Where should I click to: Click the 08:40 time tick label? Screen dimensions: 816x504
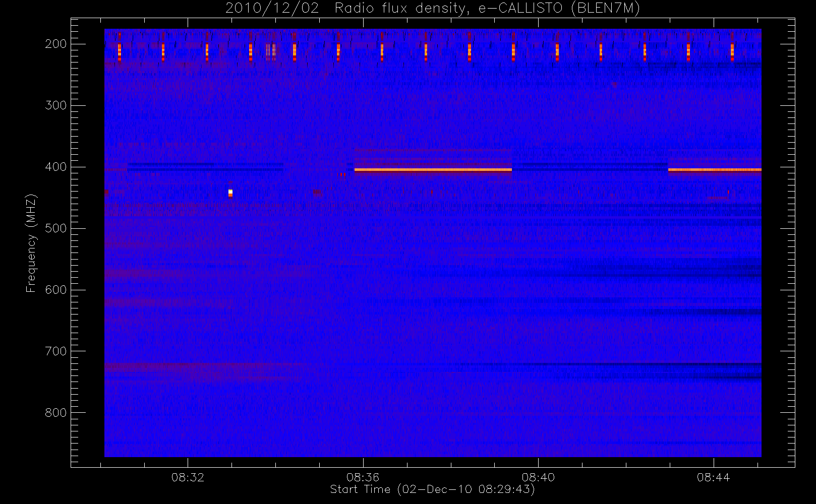click(x=538, y=477)
